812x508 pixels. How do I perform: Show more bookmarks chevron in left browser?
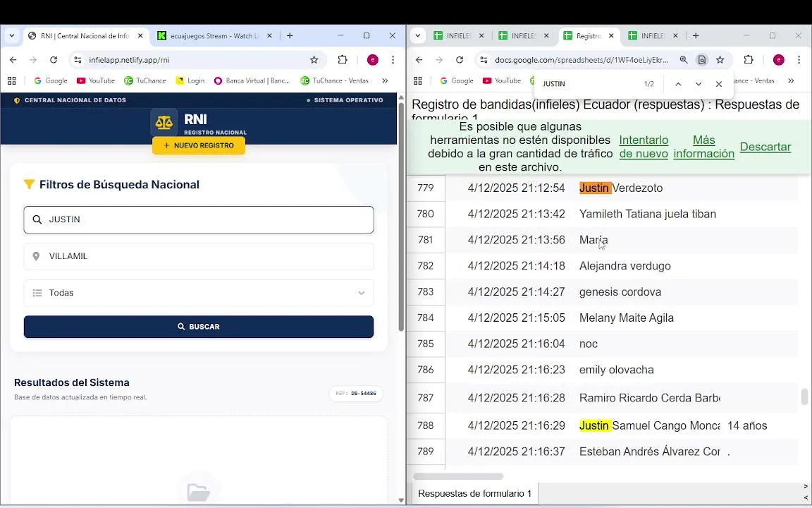pyautogui.click(x=385, y=81)
